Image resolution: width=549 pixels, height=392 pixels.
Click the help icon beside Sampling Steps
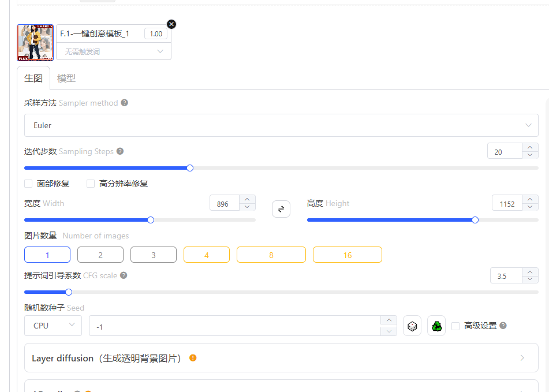point(119,151)
